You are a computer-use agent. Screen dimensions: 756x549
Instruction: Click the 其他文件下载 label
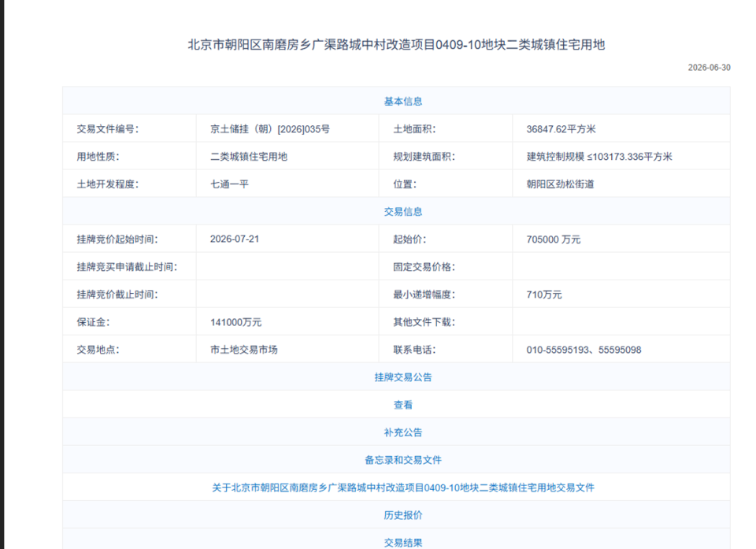coord(424,322)
